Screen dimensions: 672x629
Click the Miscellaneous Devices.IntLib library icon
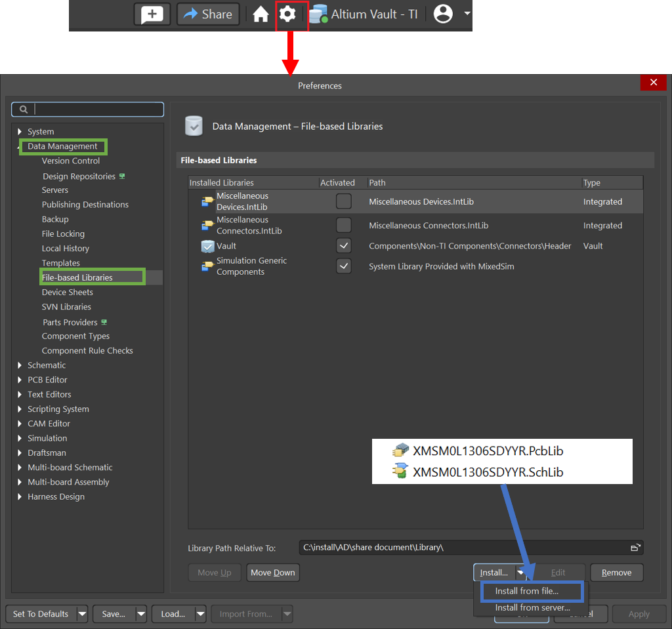coord(207,202)
